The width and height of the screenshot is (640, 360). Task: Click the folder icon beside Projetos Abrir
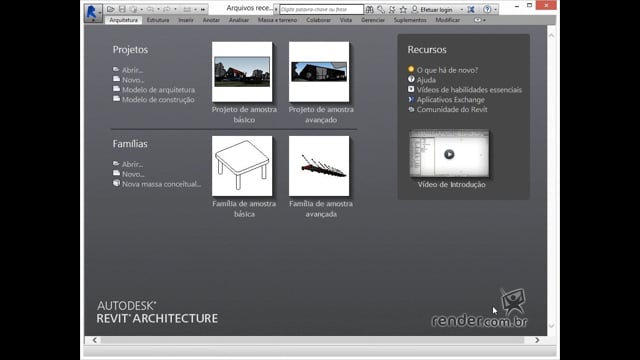click(116, 69)
